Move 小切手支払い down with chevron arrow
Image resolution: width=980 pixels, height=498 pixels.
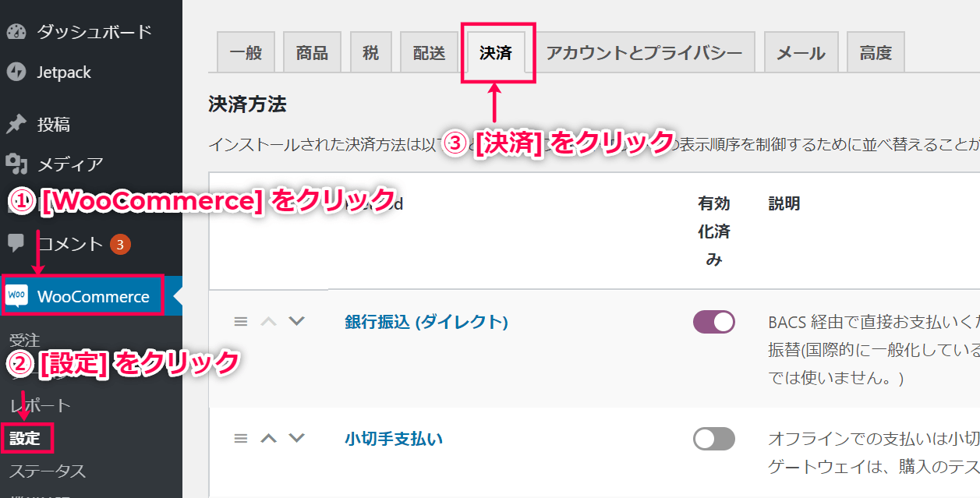296,438
